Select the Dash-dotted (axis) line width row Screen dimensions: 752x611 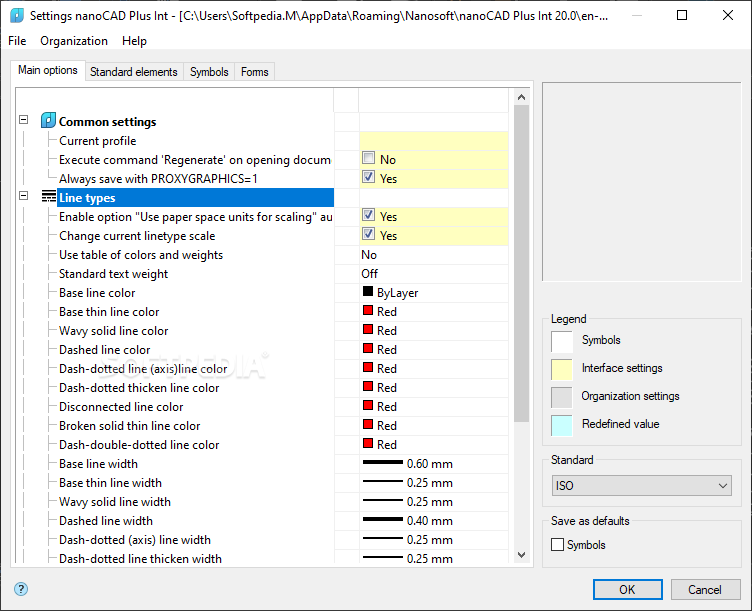[135, 540]
